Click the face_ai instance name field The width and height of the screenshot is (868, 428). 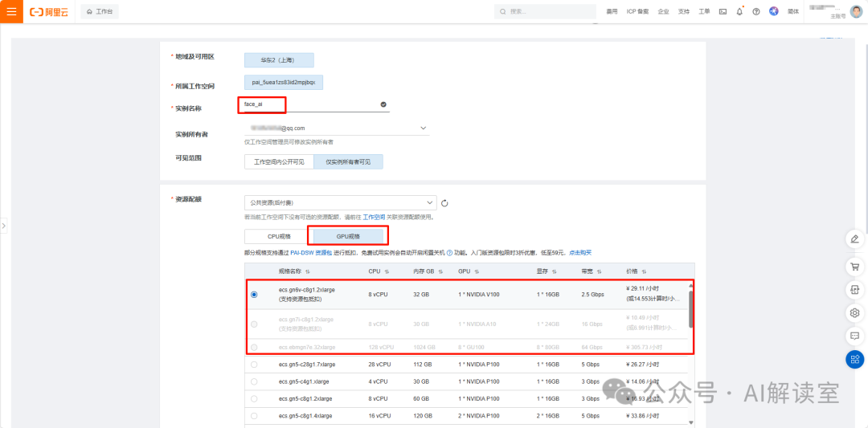[309, 104]
